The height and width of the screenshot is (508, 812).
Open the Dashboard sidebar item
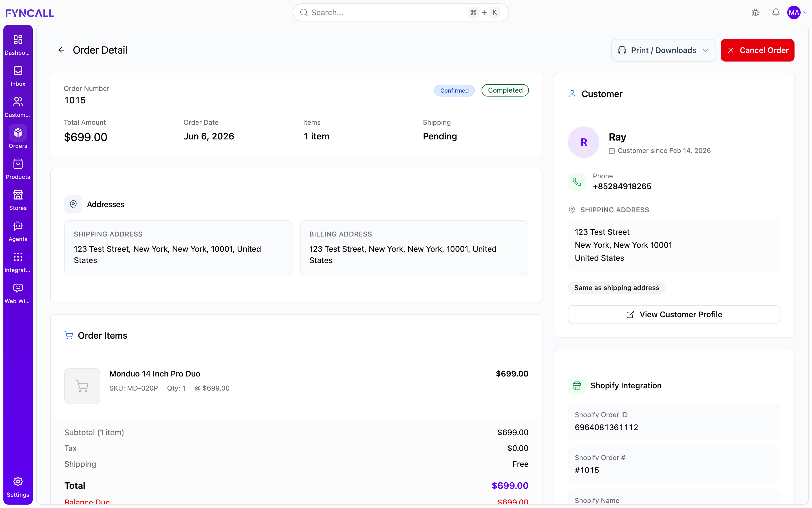point(18,45)
